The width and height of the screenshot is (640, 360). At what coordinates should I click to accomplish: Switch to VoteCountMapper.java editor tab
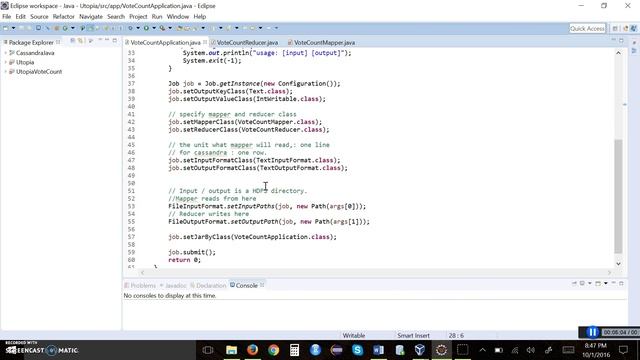pos(323,42)
